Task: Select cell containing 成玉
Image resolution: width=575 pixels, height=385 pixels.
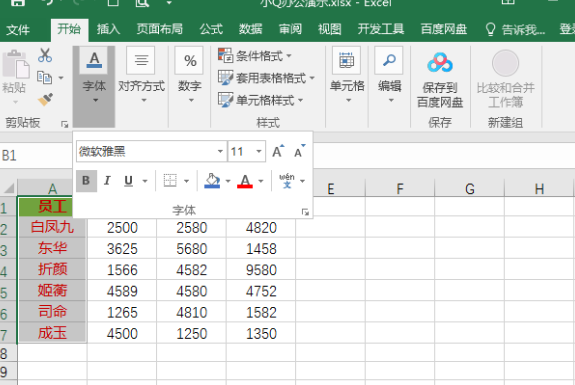Action: pyautogui.click(x=52, y=333)
